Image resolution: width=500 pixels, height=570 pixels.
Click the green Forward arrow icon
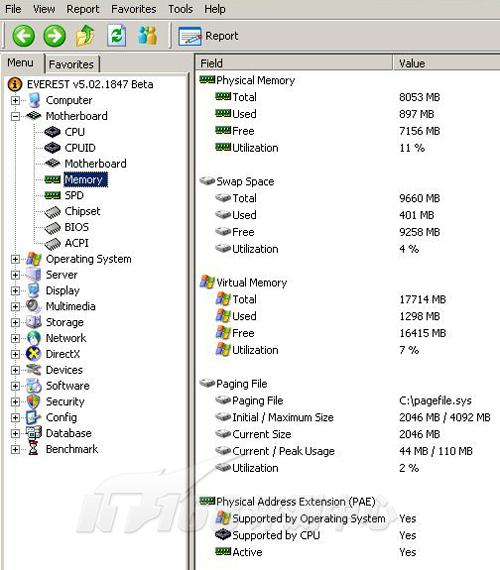point(55,36)
